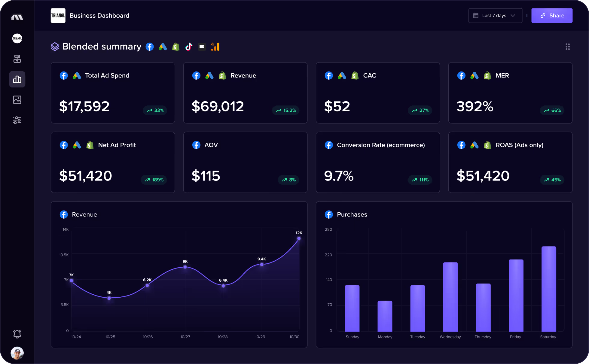Click the 27% change badge
This screenshot has height=364, width=589.
point(420,110)
